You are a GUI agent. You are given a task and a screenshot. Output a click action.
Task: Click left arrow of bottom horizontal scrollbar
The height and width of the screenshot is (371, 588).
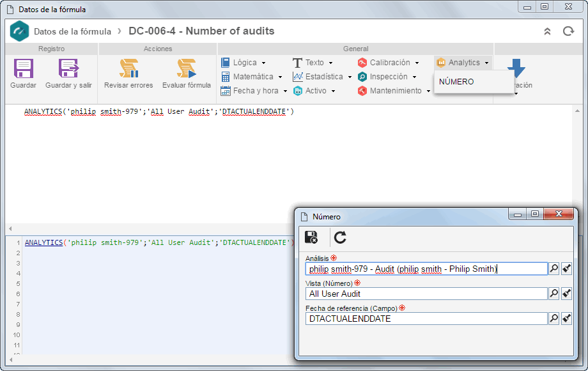[x=10, y=359]
